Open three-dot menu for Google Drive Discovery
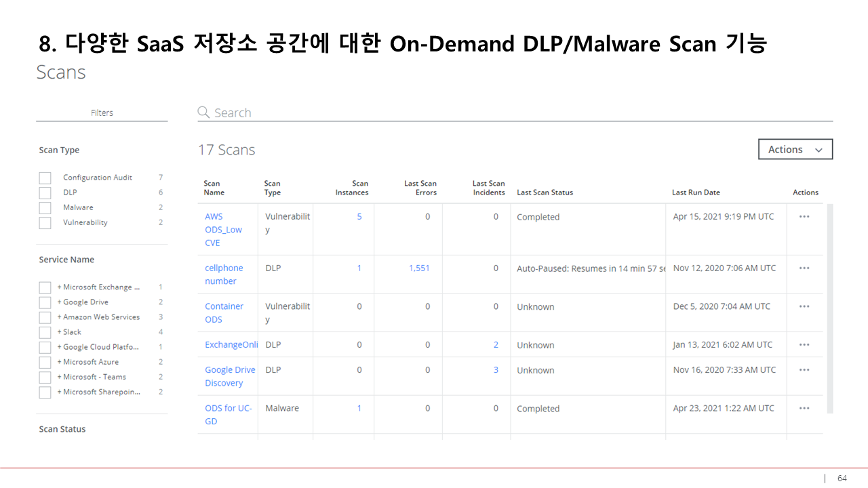 click(x=804, y=370)
